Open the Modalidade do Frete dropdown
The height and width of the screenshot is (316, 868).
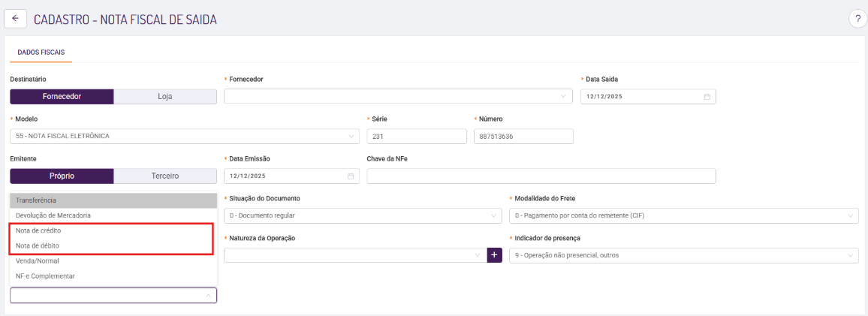click(683, 215)
